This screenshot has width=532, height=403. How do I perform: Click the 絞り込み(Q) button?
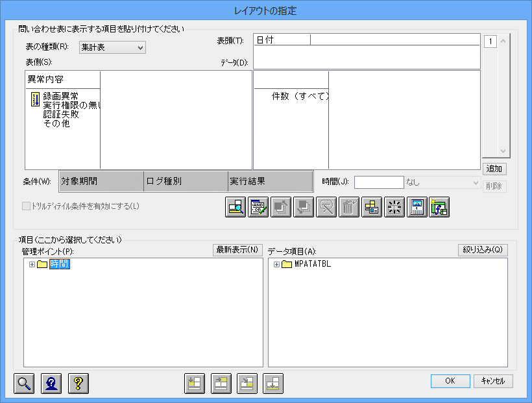tap(483, 250)
